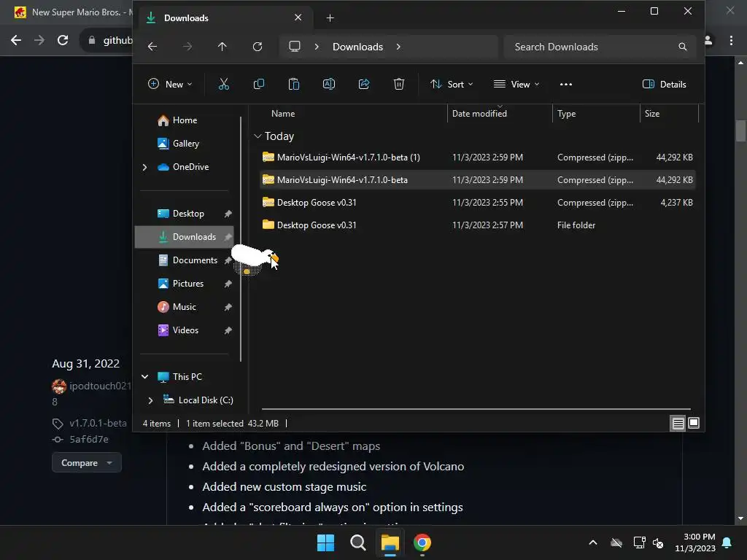Click the Rename icon in toolbar
Viewport: 747px width, 560px height.
[329, 85]
